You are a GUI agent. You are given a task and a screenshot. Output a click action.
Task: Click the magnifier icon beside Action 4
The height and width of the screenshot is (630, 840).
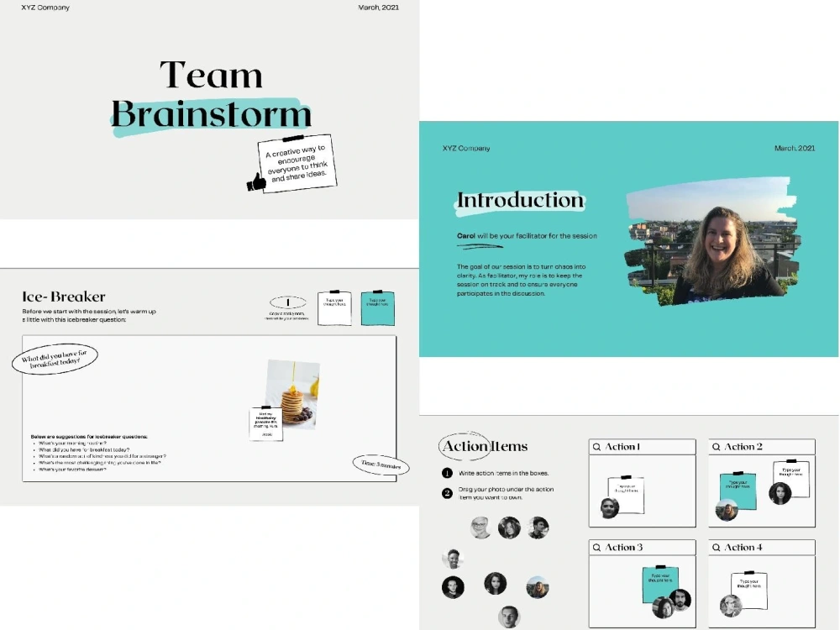click(x=717, y=548)
